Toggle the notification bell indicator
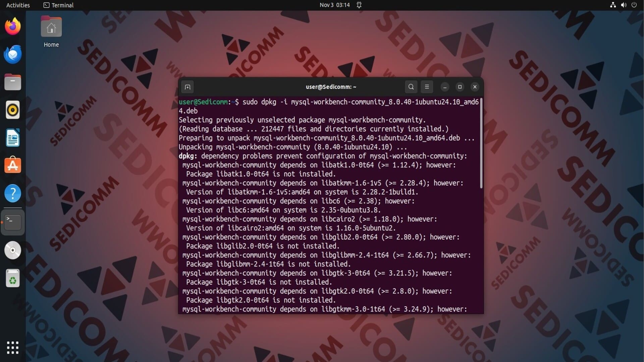The width and height of the screenshot is (644, 362). [359, 5]
